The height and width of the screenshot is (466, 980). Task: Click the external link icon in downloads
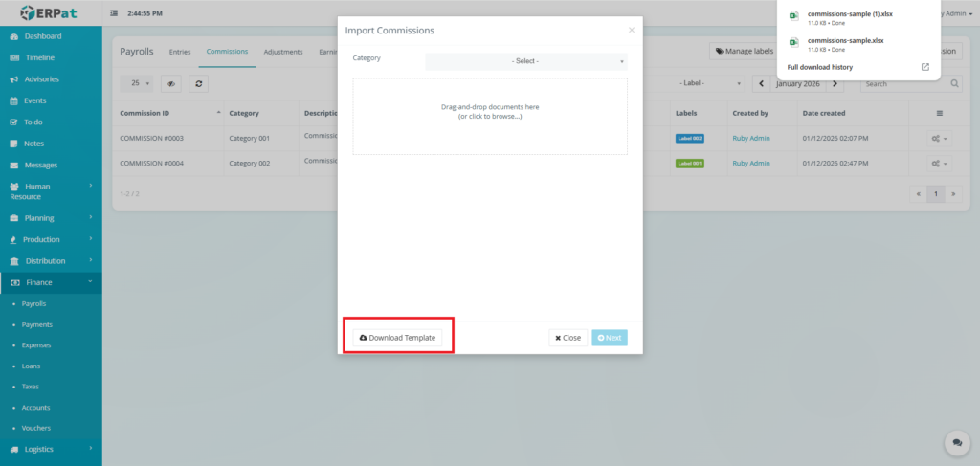[925, 67]
